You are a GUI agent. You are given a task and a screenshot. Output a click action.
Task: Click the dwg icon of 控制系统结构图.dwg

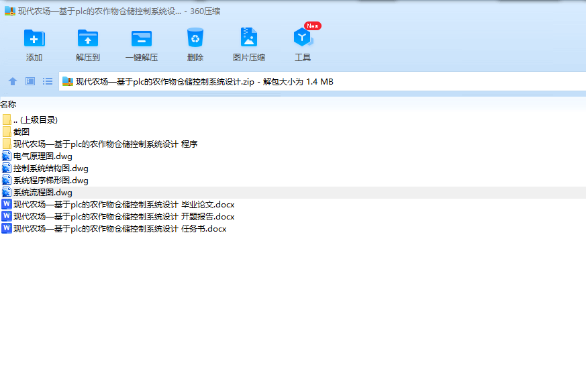[x=6, y=168]
